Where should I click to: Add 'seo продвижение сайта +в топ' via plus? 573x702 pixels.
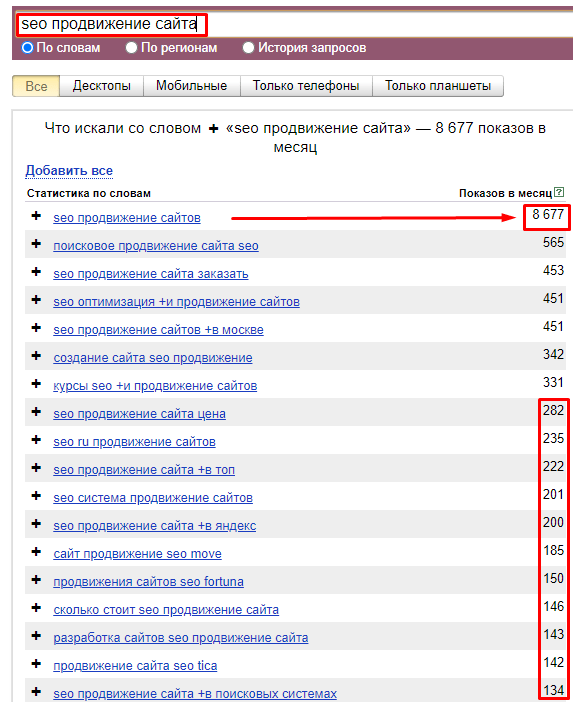(x=36, y=468)
